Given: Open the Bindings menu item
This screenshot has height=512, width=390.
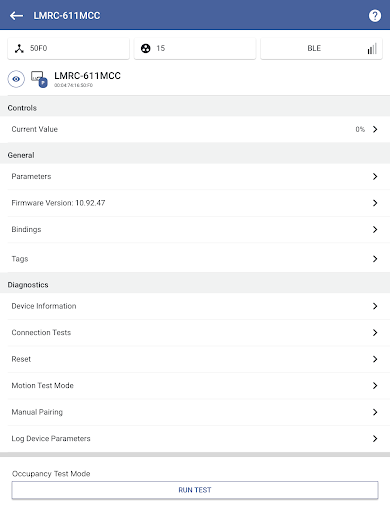Looking at the screenshot, I should tap(195, 229).
